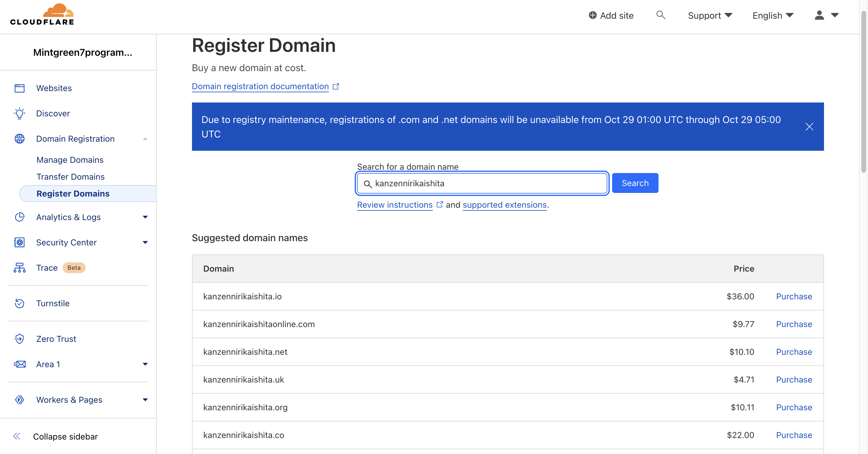Open the English language dropdown
The image size is (868, 454).
773,15
